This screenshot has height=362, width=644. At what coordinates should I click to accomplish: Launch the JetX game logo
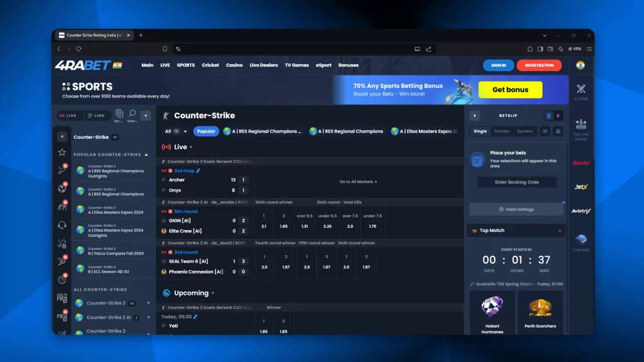(x=580, y=187)
